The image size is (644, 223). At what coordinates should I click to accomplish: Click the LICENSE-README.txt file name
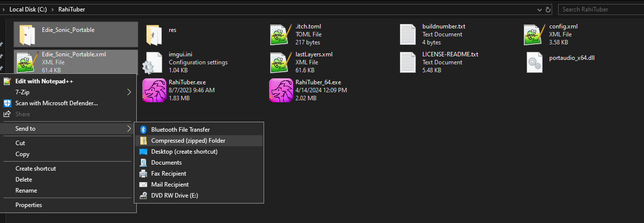click(x=450, y=54)
